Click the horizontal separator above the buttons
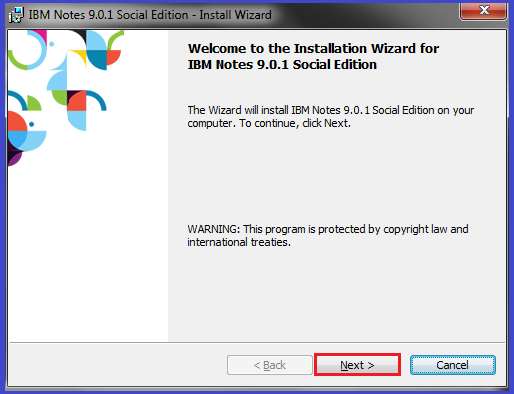Viewport: 514px width, 394px height. pos(257,342)
